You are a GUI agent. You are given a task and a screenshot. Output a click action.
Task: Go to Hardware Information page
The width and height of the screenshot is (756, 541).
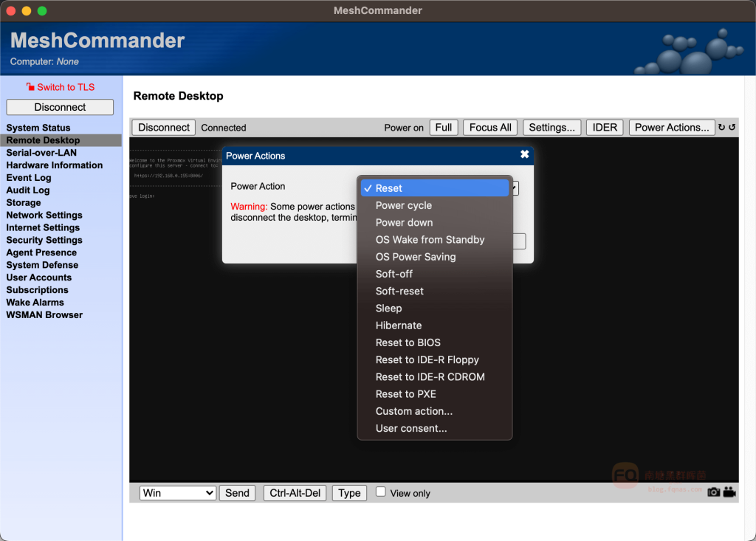(x=55, y=165)
